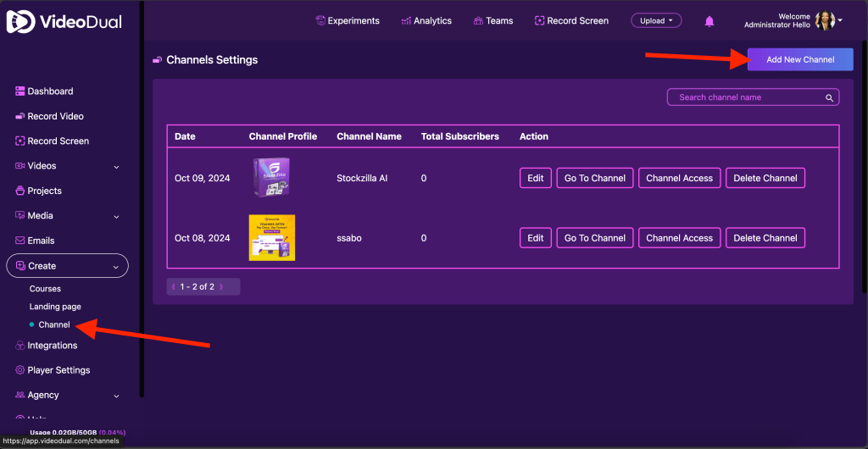Delete the ssabo channel
Screen dimensions: 868x449
(765, 238)
